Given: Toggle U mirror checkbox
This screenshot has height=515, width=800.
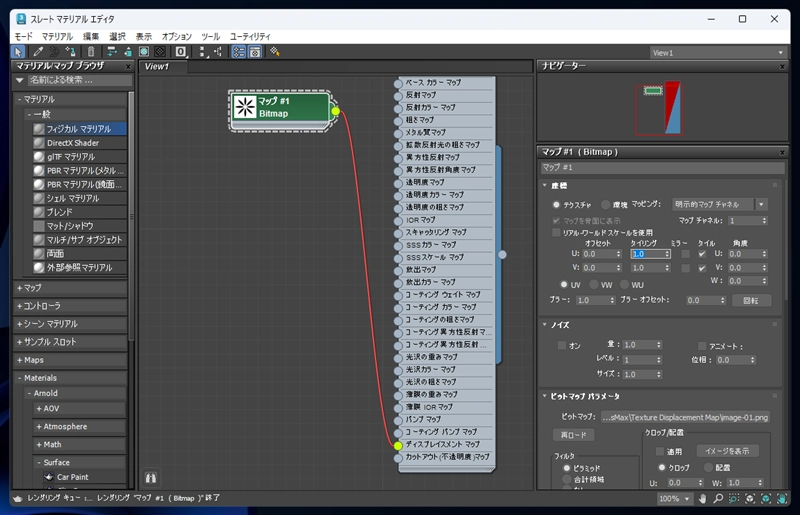Looking at the screenshot, I should coord(685,254).
